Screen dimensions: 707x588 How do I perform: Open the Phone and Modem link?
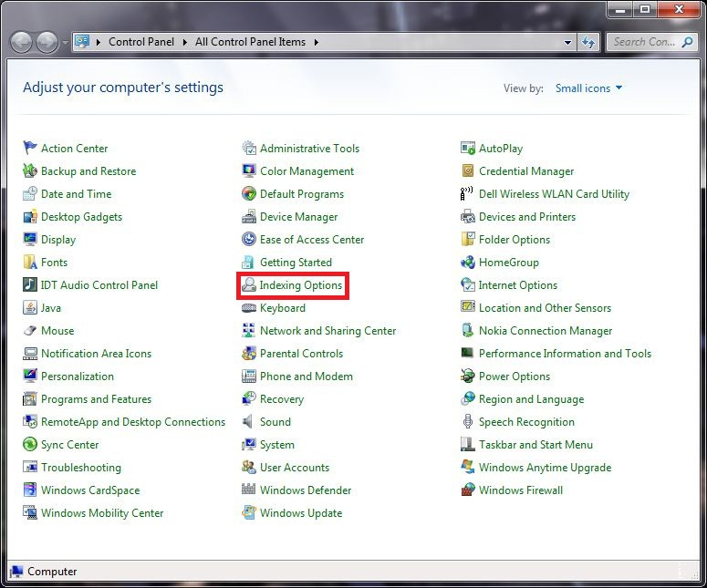[307, 377]
